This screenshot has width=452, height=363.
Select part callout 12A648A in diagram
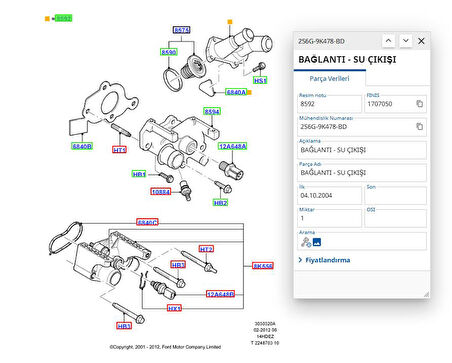[x=233, y=146]
